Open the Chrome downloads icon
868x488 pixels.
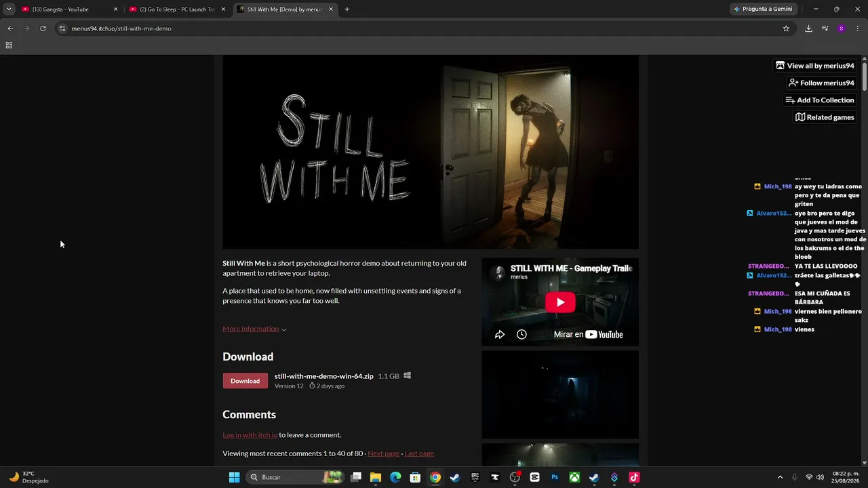[x=808, y=28]
